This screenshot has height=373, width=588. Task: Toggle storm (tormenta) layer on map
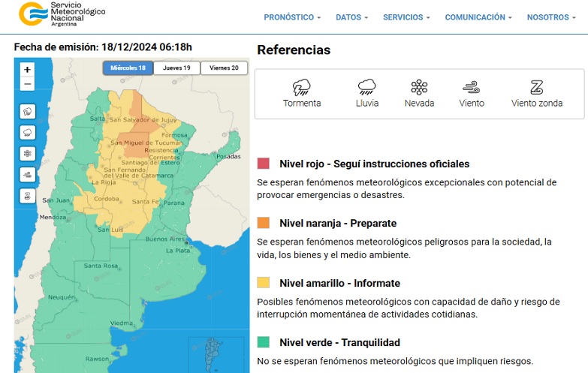[28, 111]
